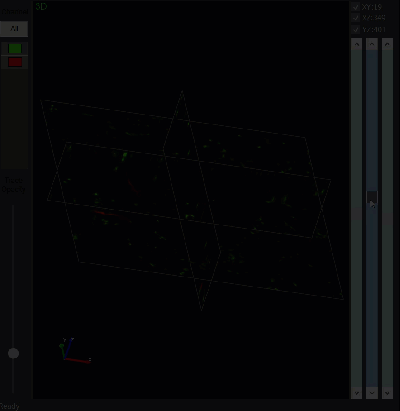Click down arrow on XY plane scrollbar

click(356, 393)
